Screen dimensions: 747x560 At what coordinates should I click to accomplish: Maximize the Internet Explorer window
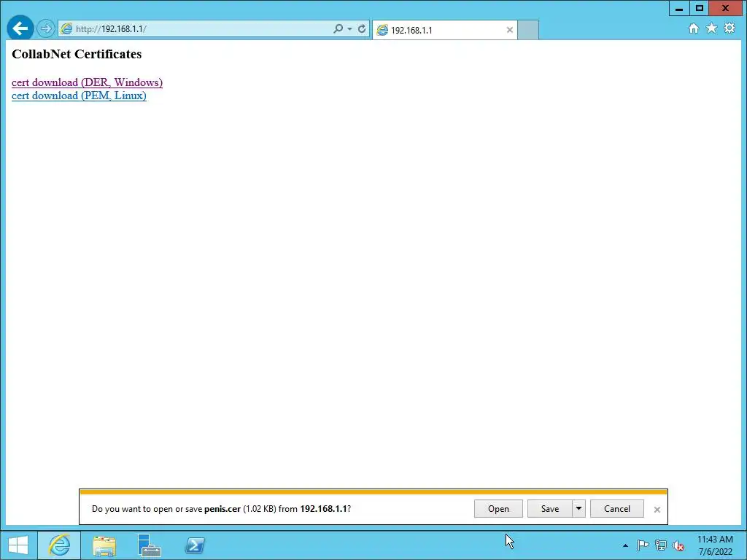coord(700,8)
